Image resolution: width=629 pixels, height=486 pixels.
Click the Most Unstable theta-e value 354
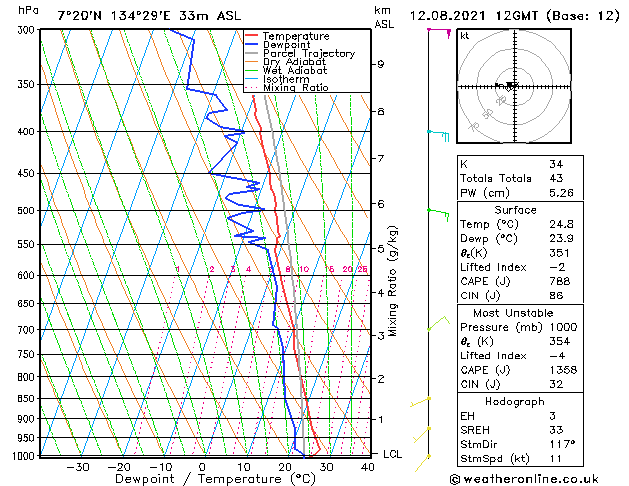[559, 342]
